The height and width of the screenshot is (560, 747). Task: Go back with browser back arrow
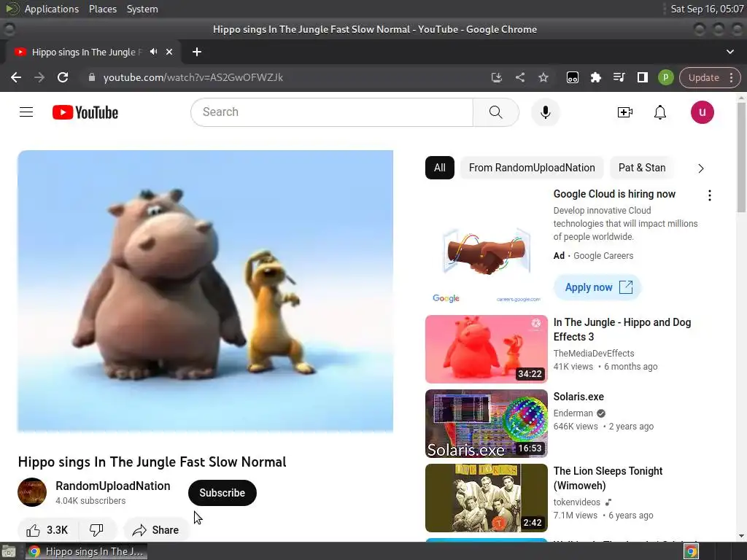click(16, 77)
